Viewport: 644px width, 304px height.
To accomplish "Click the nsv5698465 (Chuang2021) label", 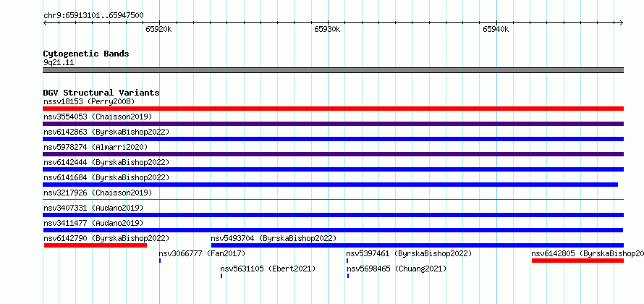I will pos(397,269).
